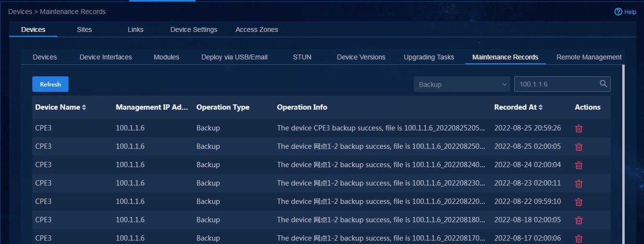644x244 pixels.
Task: Click the Refresh button
Action: (x=50, y=84)
